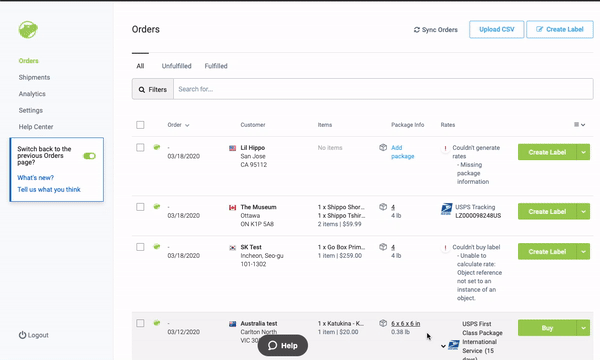Click the Shippo hippo logo

[x=28, y=29]
